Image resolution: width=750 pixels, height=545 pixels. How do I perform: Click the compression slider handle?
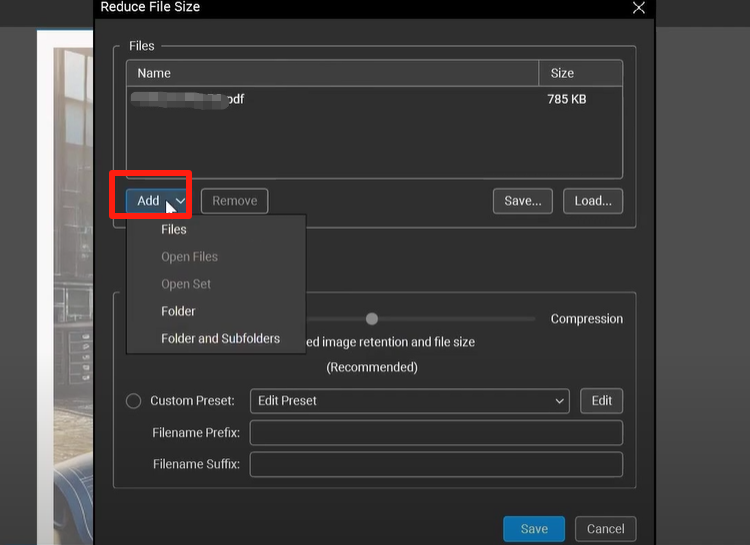372,319
